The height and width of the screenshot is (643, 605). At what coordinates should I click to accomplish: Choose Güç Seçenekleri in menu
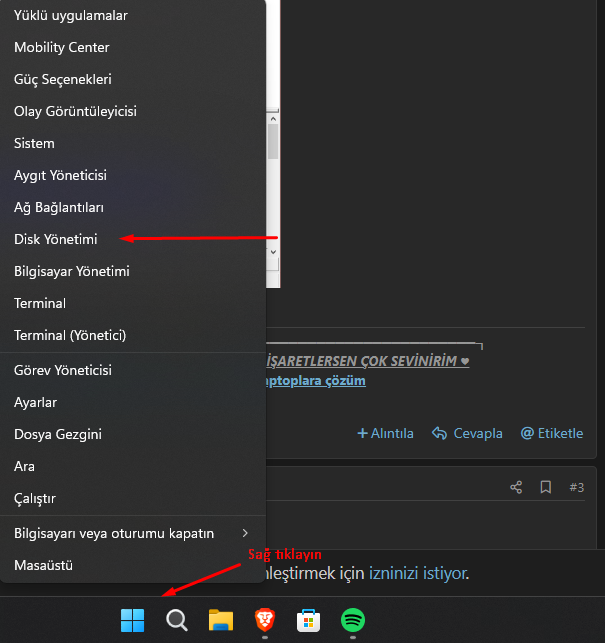click(x=133, y=80)
